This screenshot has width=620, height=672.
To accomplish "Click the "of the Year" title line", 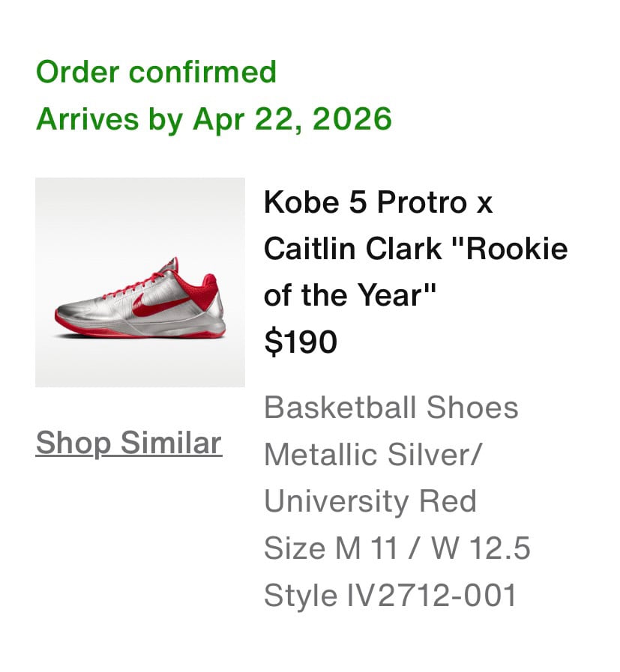I will (x=350, y=295).
